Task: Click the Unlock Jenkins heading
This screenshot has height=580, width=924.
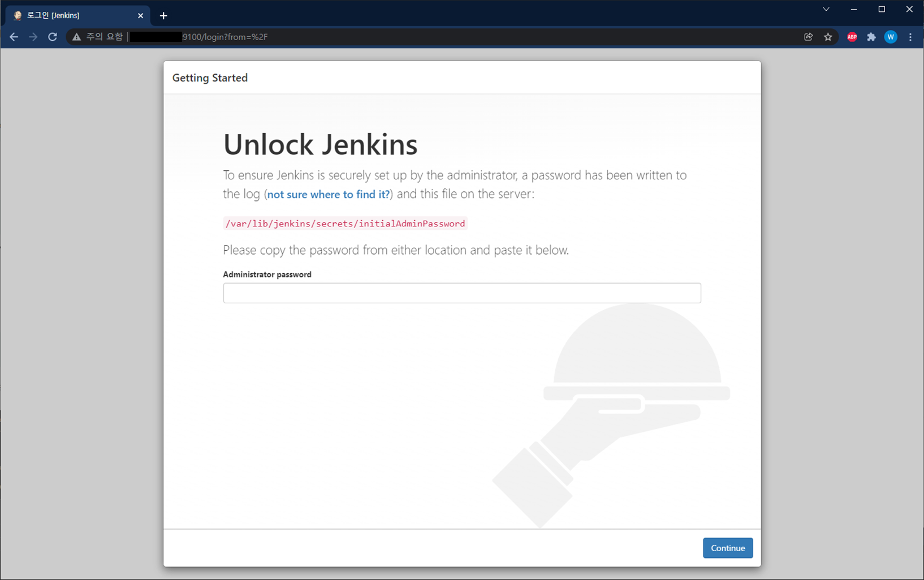Action: pos(321,144)
